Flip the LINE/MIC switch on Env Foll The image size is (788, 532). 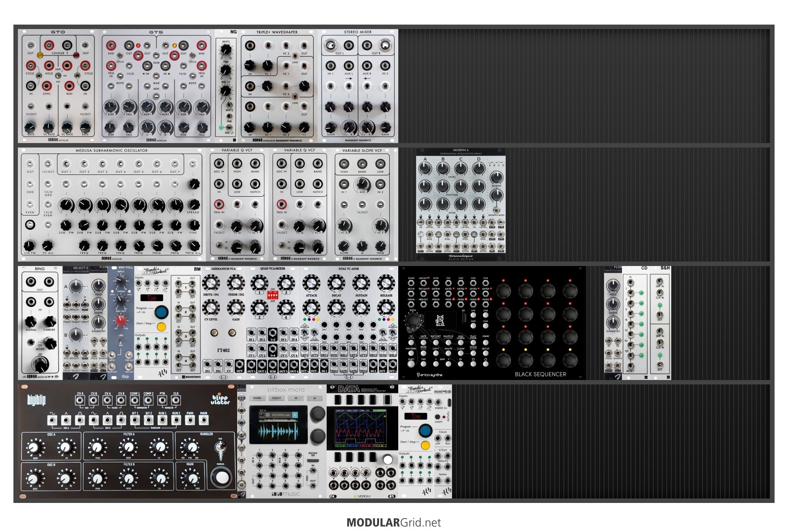(121, 340)
